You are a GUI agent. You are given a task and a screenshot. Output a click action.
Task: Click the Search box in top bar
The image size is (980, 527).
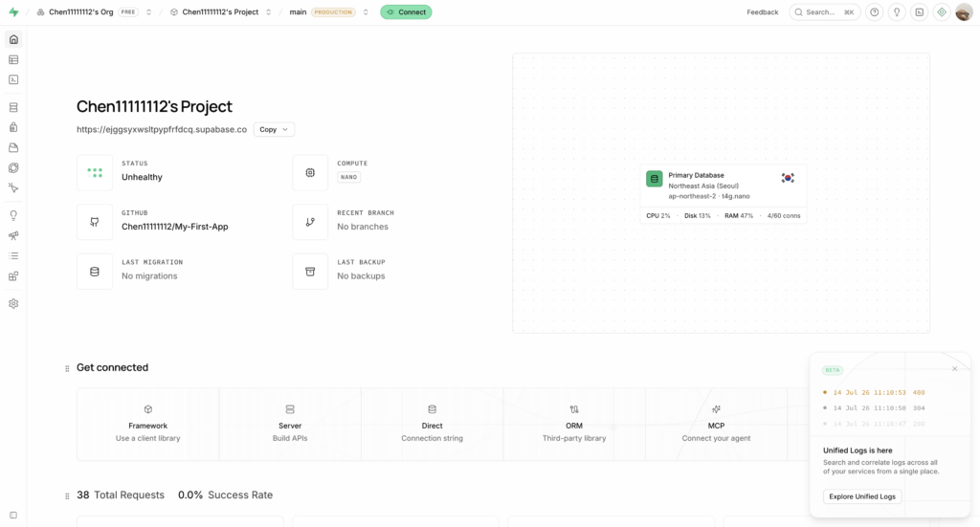tap(825, 11)
